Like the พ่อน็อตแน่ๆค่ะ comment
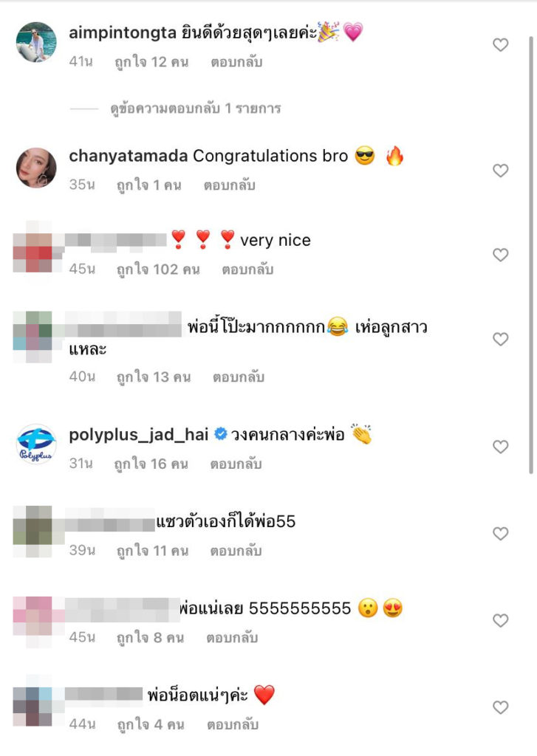The image size is (537, 756). click(x=500, y=707)
